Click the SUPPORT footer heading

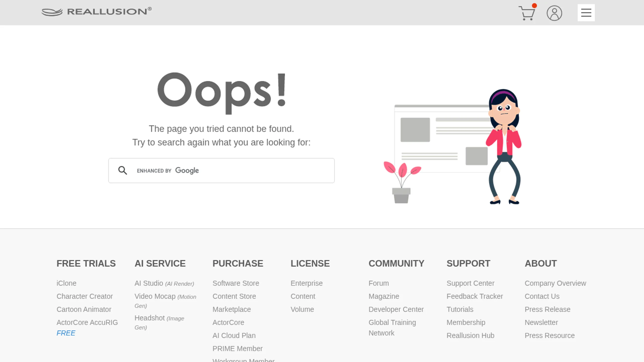468,263
